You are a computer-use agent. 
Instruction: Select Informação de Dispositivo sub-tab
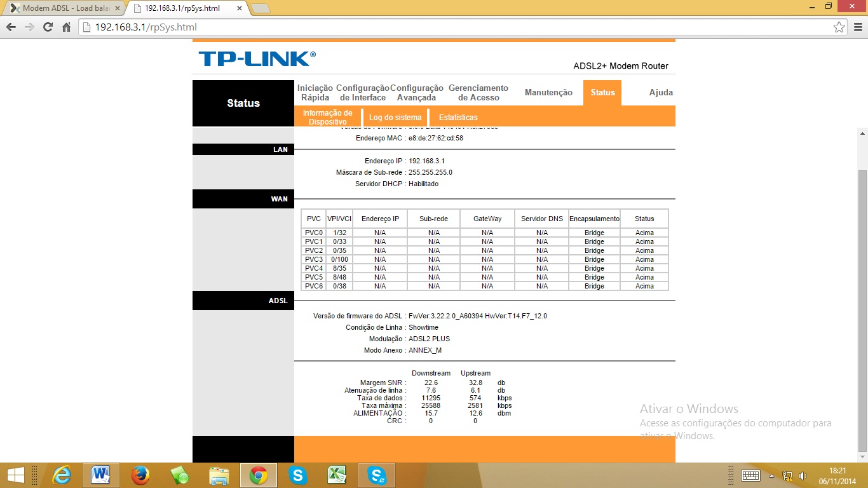(328, 117)
